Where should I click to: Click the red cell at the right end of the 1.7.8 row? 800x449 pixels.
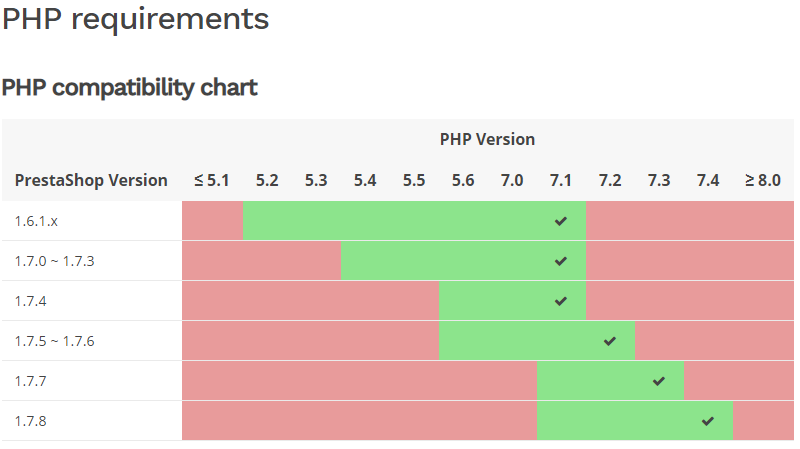pos(763,421)
